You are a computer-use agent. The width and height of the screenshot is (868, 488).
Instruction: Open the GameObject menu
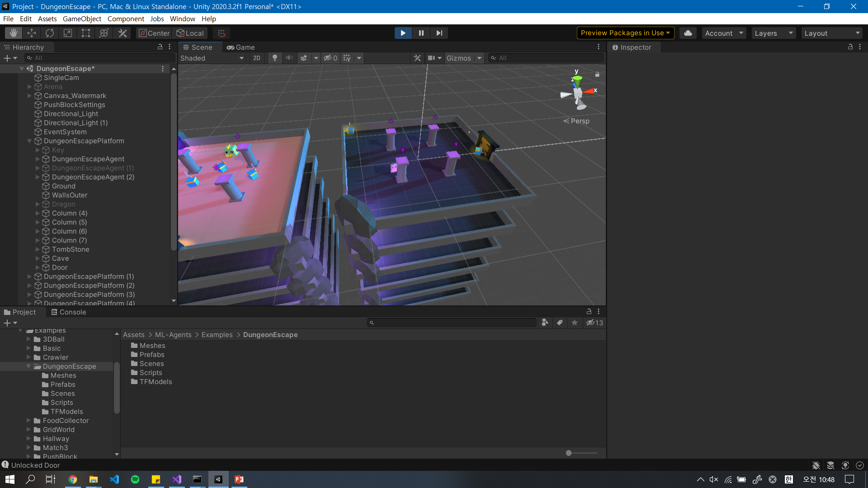coord(82,19)
